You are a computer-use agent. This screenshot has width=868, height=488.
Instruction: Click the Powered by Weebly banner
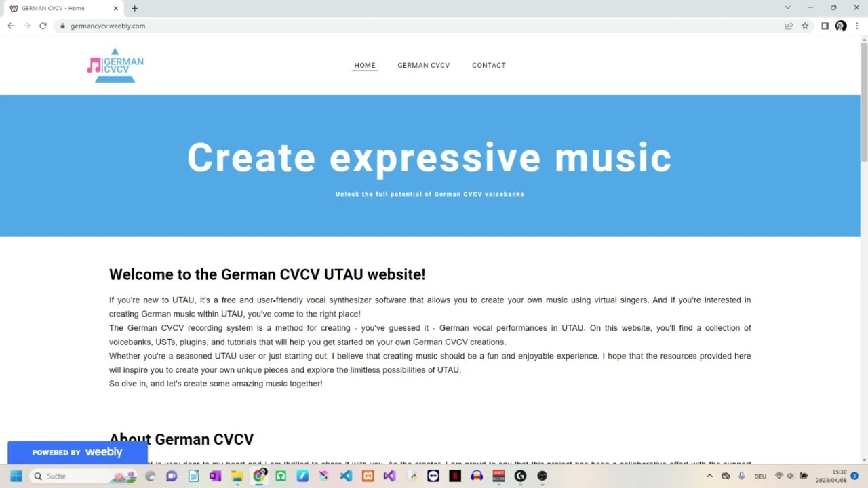coord(77,452)
